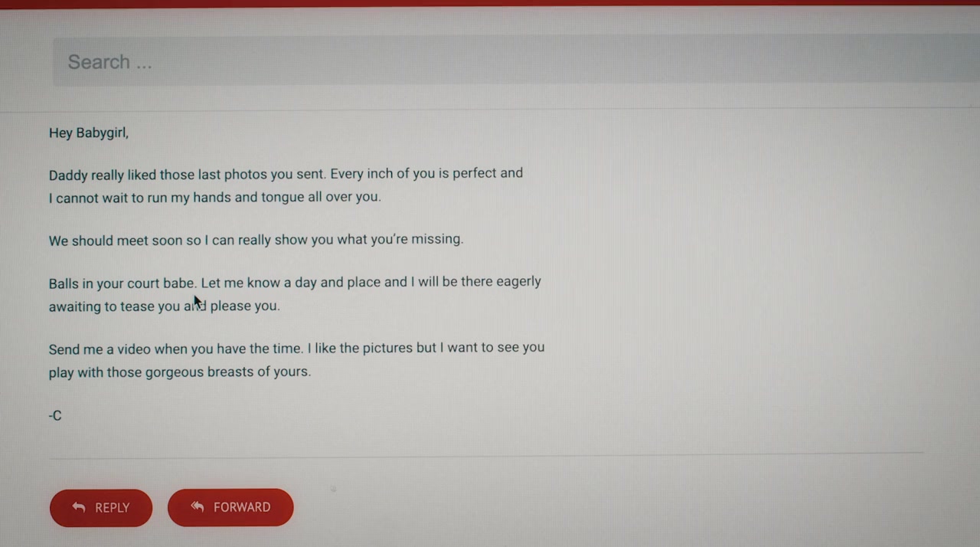Click the "Hey Babygirl," greeting line
This screenshot has height=547, width=980.
pyautogui.click(x=89, y=133)
